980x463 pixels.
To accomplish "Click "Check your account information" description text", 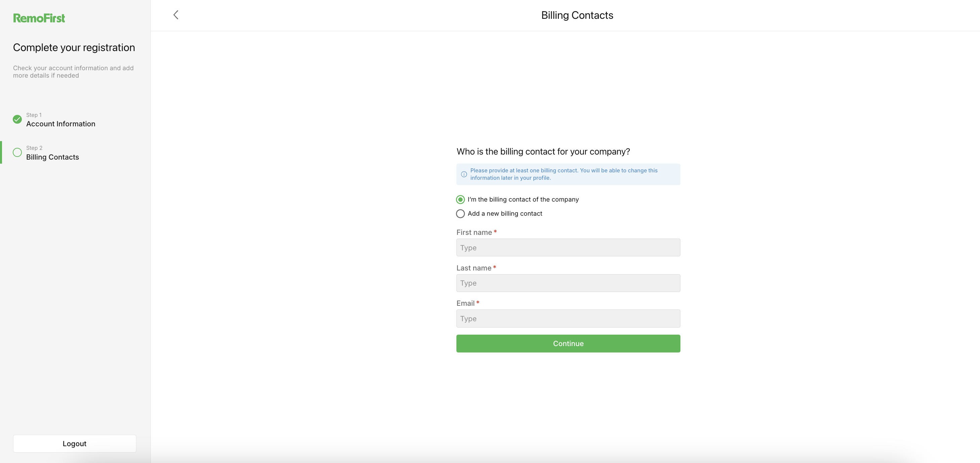I will [74, 72].
